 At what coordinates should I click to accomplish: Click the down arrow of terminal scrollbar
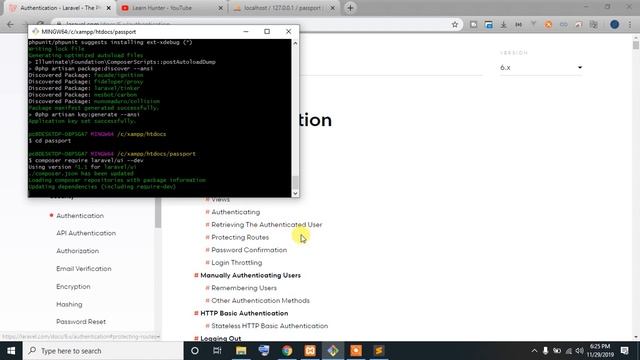pos(295,194)
